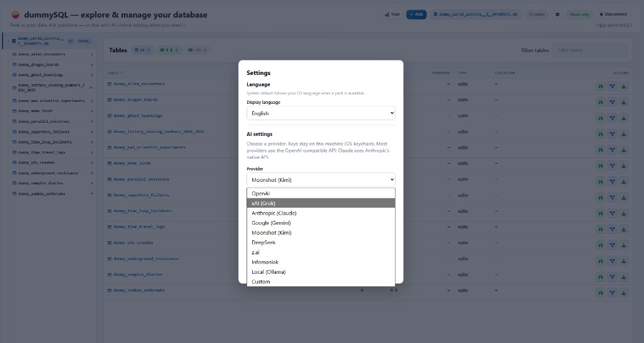Browse dummy_superhero_failures via binoculars icon
The image size is (644, 343).
pyautogui.click(x=601, y=198)
